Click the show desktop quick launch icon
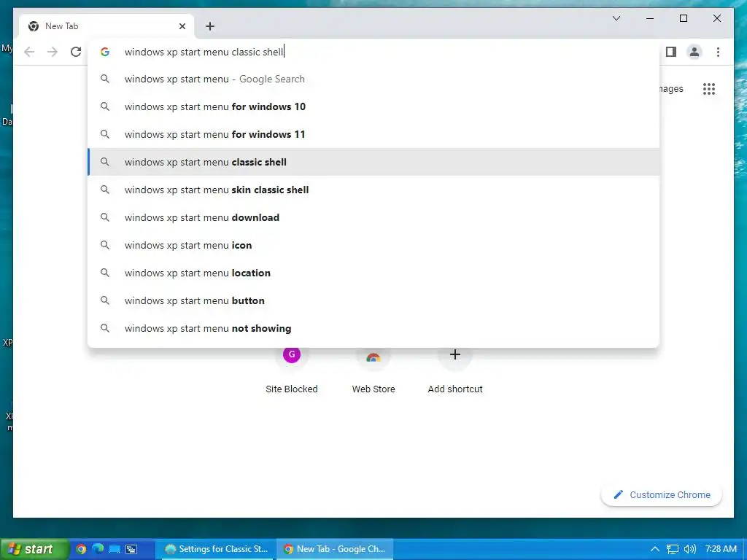747x560 pixels. click(x=115, y=549)
